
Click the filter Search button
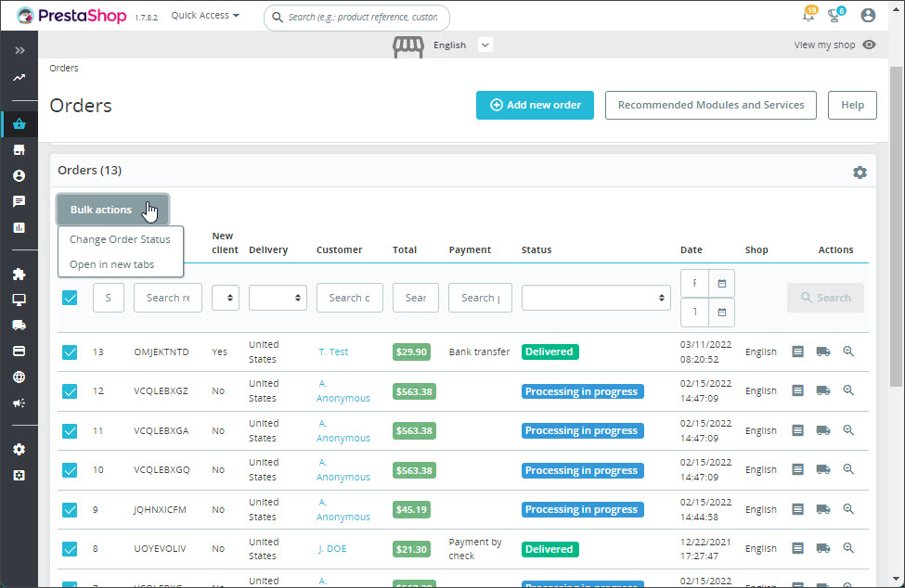[825, 298]
